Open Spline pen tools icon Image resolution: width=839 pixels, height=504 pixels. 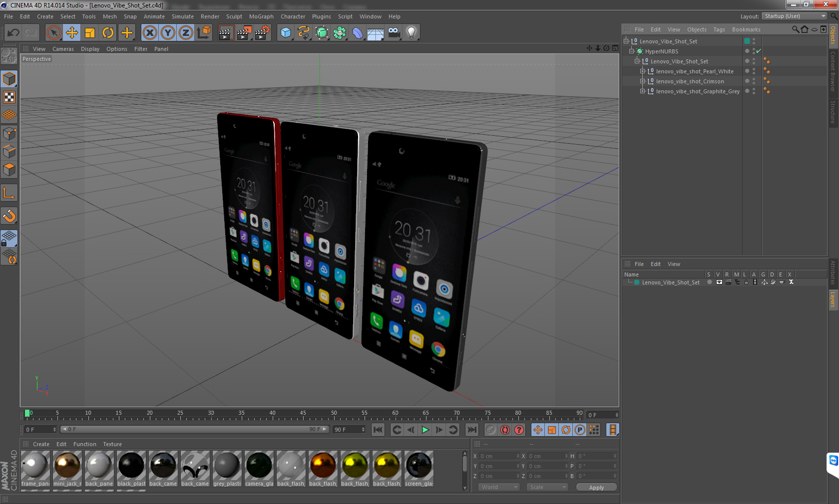(304, 33)
